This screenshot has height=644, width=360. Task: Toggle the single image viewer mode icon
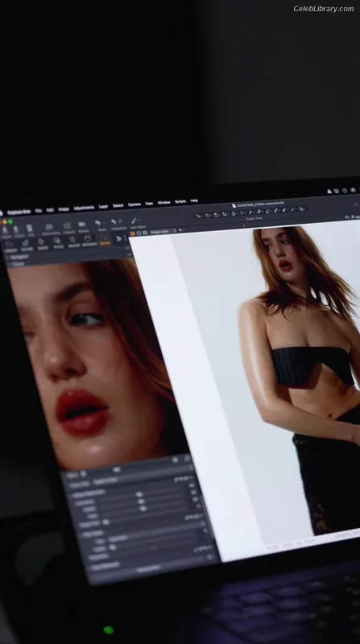click(139, 233)
